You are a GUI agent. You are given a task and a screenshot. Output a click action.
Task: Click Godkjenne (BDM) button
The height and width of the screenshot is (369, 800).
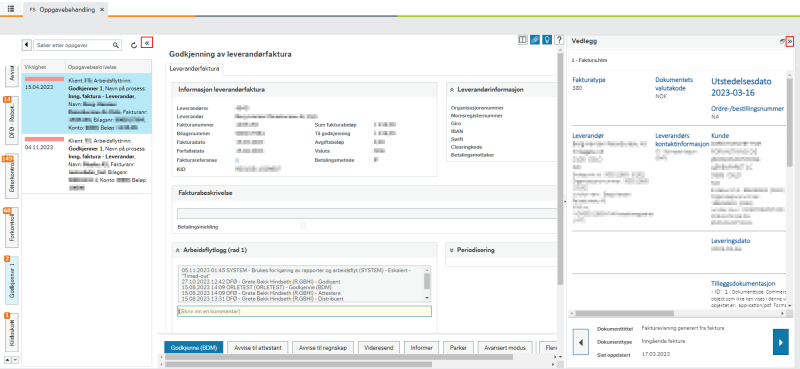pos(193,348)
